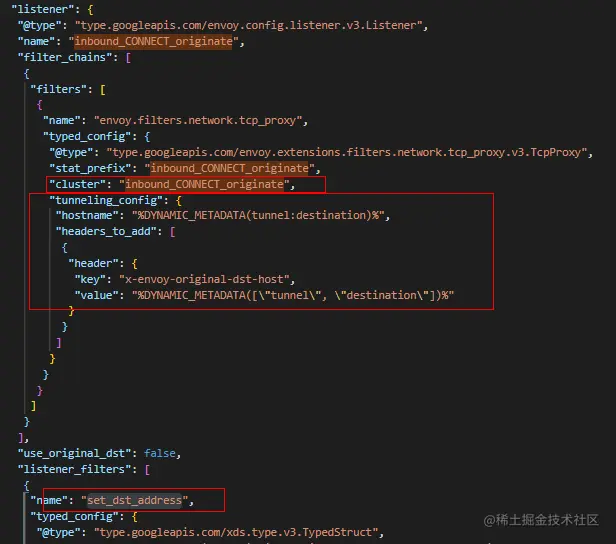Image resolution: width=616 pixels, height=544 pixels.
Task: Click the "header" key
Action: pyautogui.click(x=96, y=263)
